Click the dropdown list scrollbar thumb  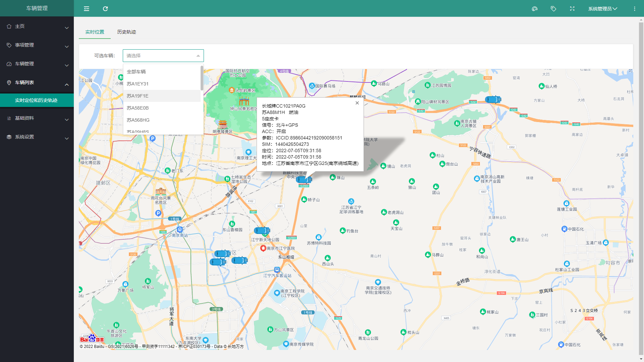(x=202, y=78)
